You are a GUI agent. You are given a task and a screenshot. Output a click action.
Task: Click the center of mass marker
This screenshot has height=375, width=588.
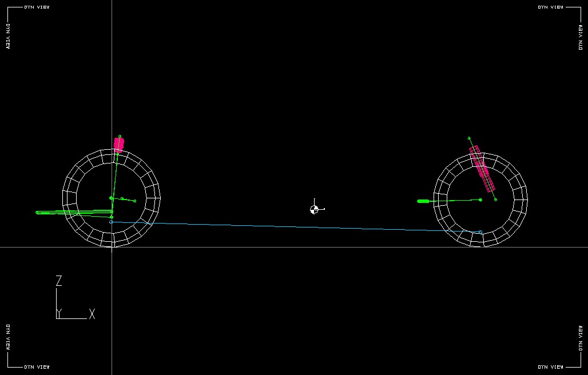314,209
